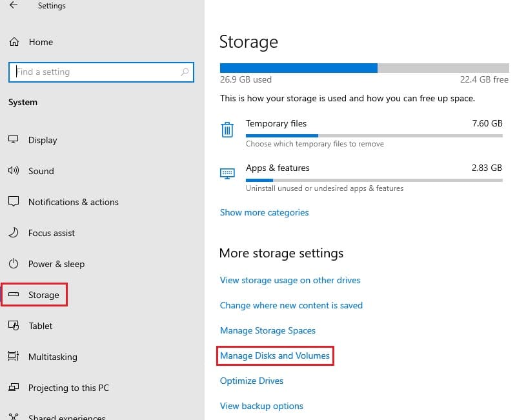Click the System section heading

tap(23, 103)
